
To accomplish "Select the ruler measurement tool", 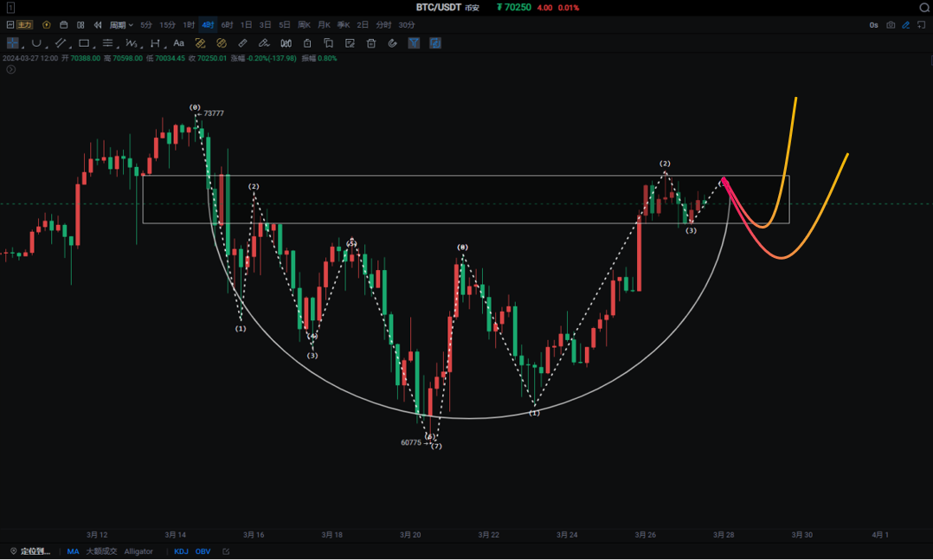I will click(x=243, y=42).
